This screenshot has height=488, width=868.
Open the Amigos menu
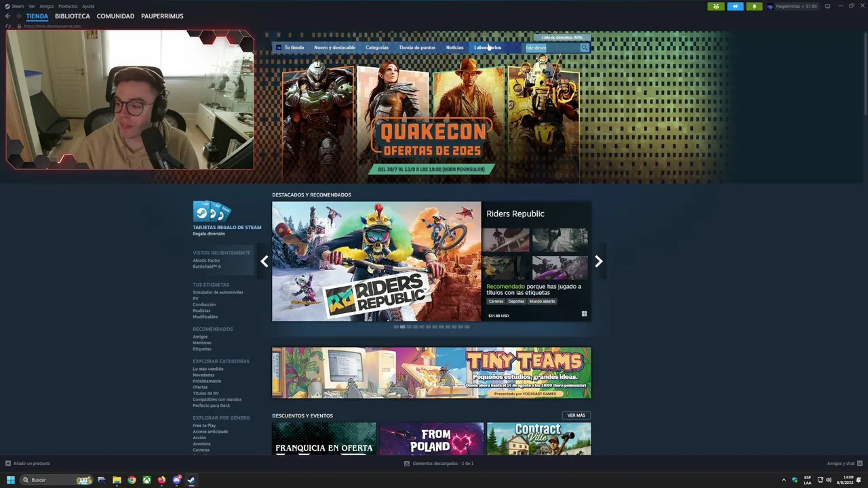coord(47,6)
